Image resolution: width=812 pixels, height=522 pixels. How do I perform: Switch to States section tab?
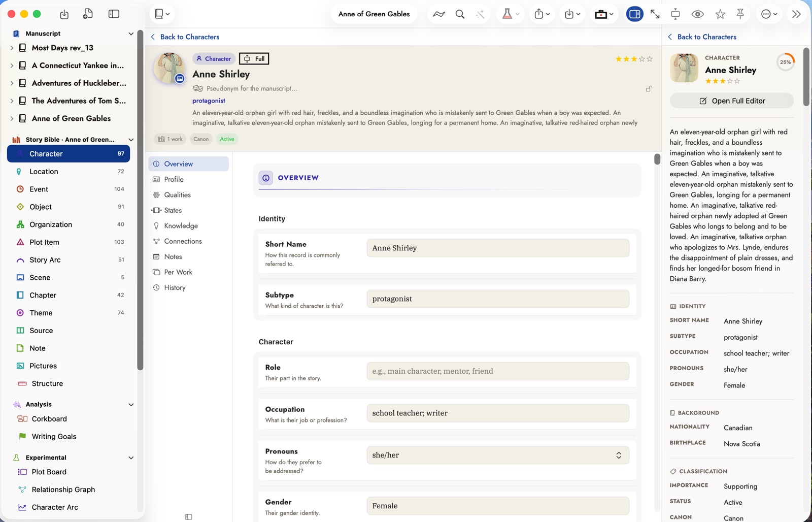pyautogui.click(x=189, y=210)
